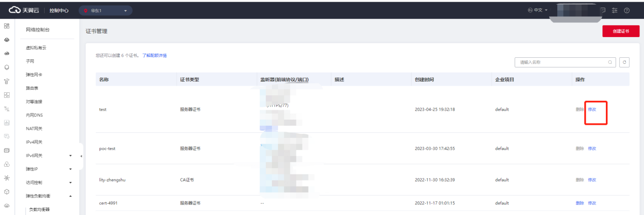The width and height of the screenshot is (644, 215).
Task: Click the 证书类型 column header
Action: (x=189, y=80)
